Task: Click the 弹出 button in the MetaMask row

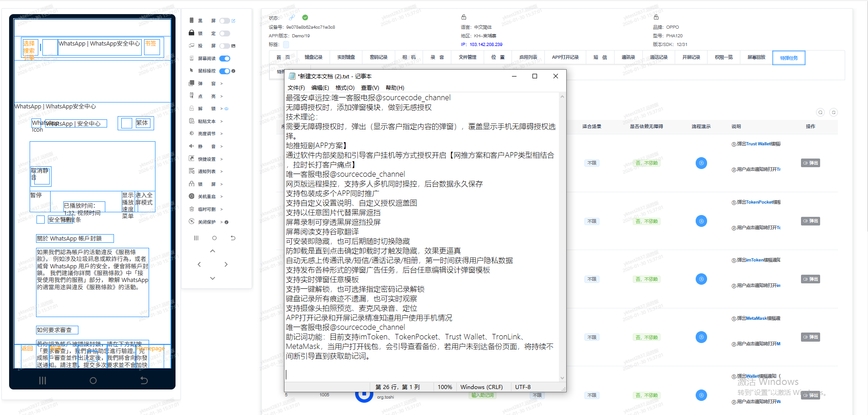Action: 811,338
